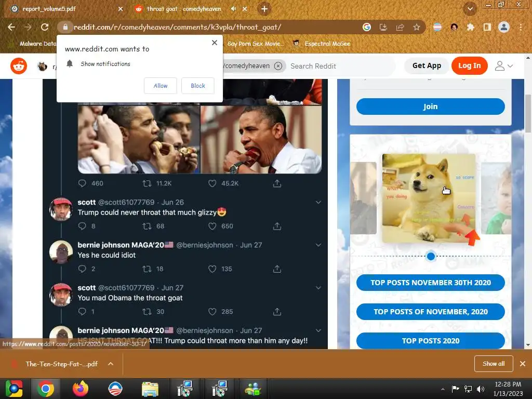
Task: Click the Get App button
Action: pos(427,66)
